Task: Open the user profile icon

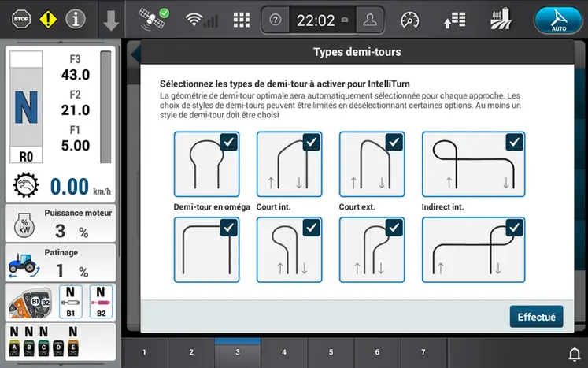Action: 370,20
